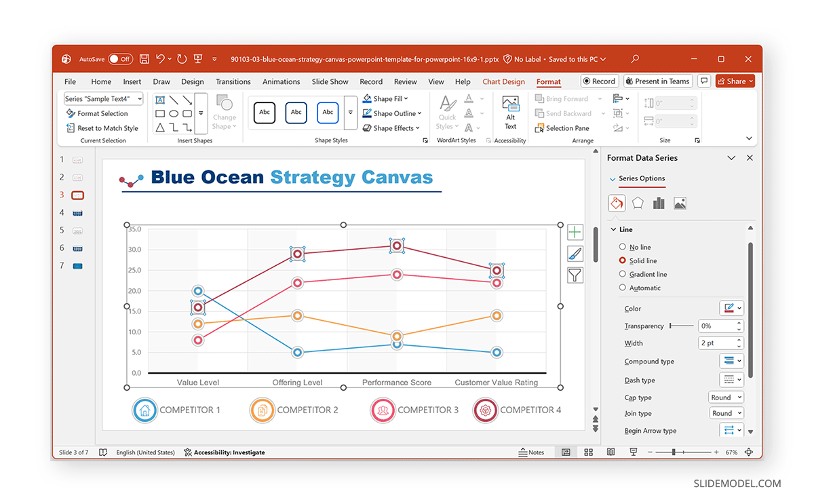Open the Animations ribbon tab
Image resolution: width=814 pixels, height=504 pixels.
281,81
